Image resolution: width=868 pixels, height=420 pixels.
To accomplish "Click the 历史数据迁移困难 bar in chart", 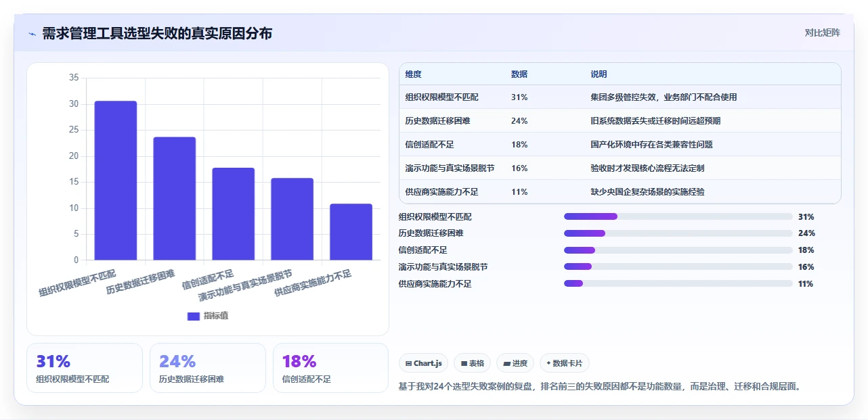I will pos(175,198).
